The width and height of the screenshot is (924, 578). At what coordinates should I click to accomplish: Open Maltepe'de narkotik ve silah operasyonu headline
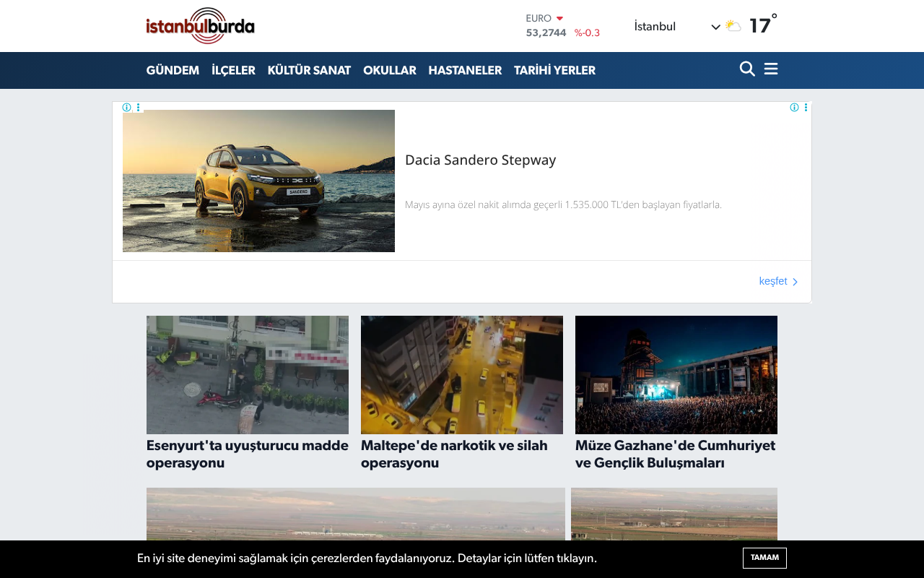454,454
